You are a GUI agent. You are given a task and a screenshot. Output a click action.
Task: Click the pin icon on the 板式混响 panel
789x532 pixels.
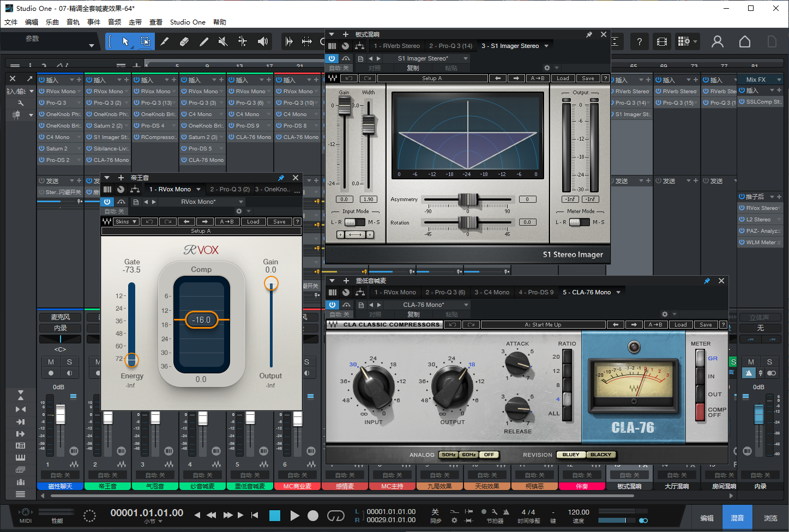point(589,34)
